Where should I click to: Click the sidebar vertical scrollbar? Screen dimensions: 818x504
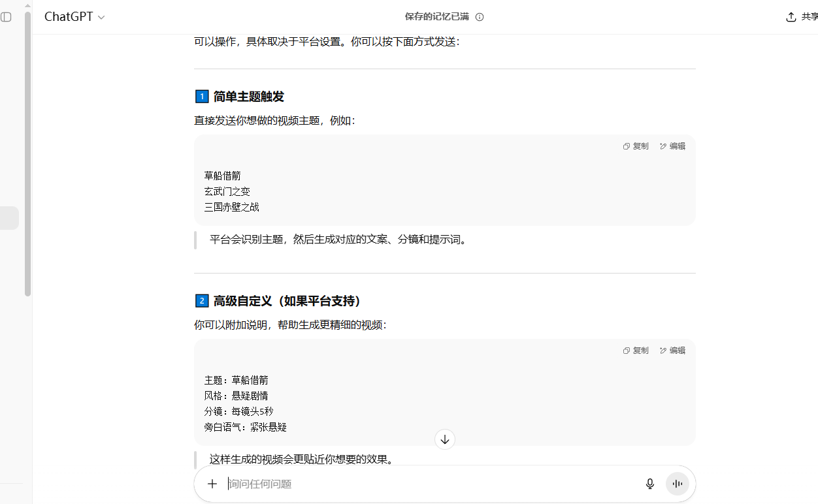tap(28, 153)
